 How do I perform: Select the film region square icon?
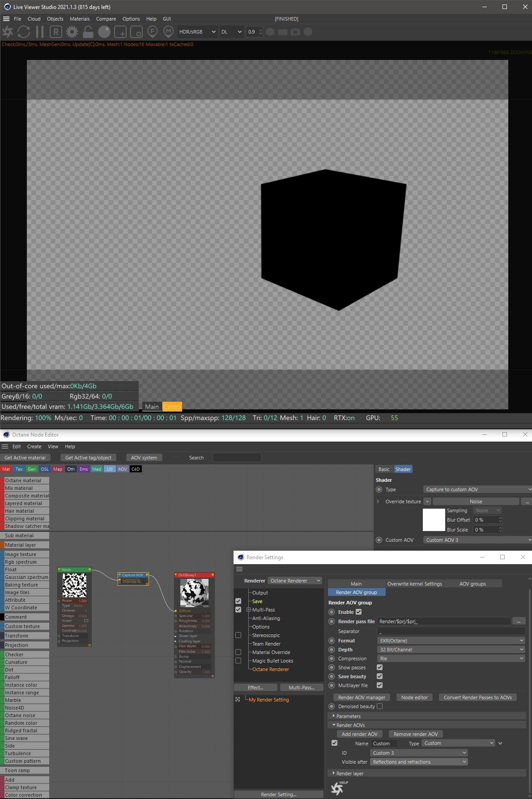click(x=136, y=32)
